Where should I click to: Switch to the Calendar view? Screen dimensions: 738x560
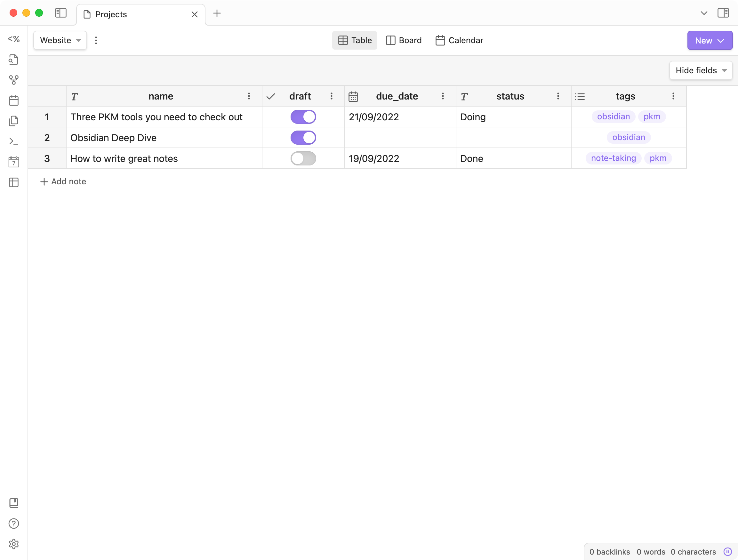[x=459, y=40]
